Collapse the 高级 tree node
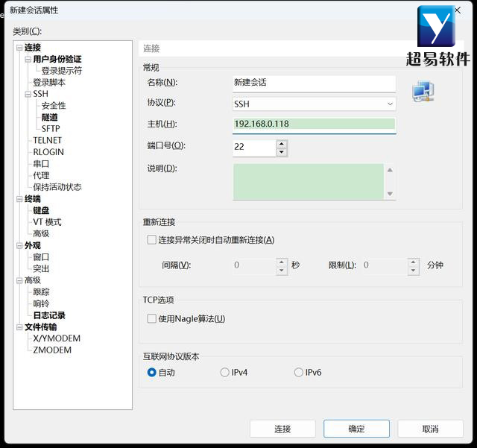 [x=19, y=280]
